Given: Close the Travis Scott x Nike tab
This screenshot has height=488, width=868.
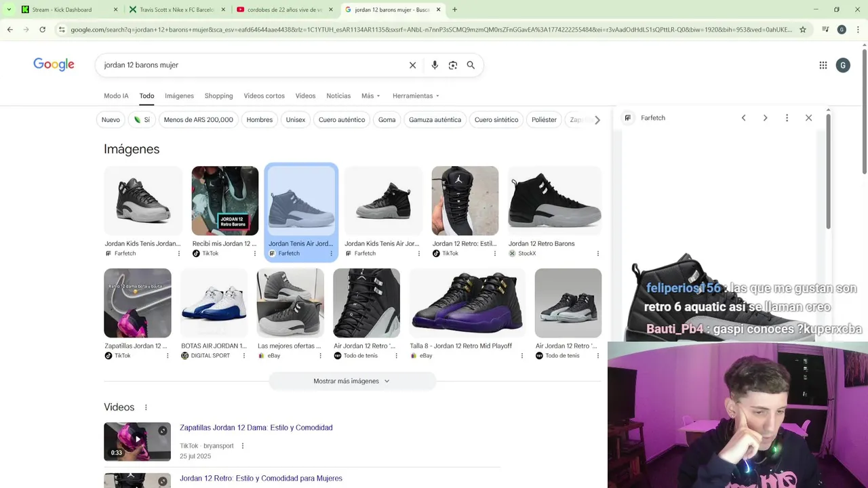Looking at the screenshot, I should point(223,9).
